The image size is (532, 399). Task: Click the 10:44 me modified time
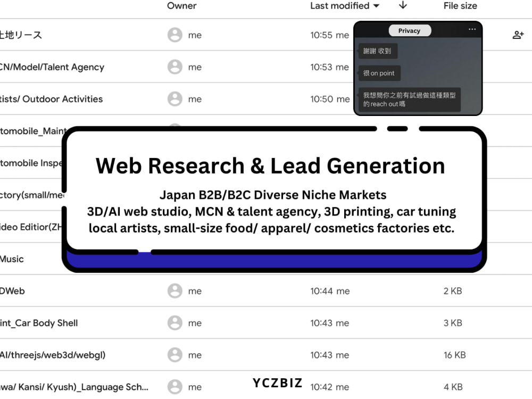pyautogui.click(x=330, y=291)
